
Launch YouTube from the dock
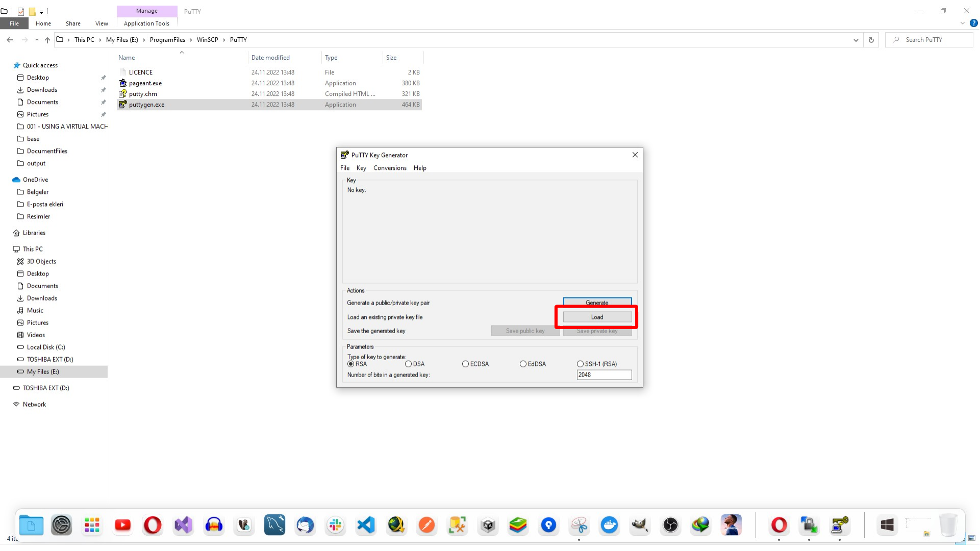[x=122, y=525]
